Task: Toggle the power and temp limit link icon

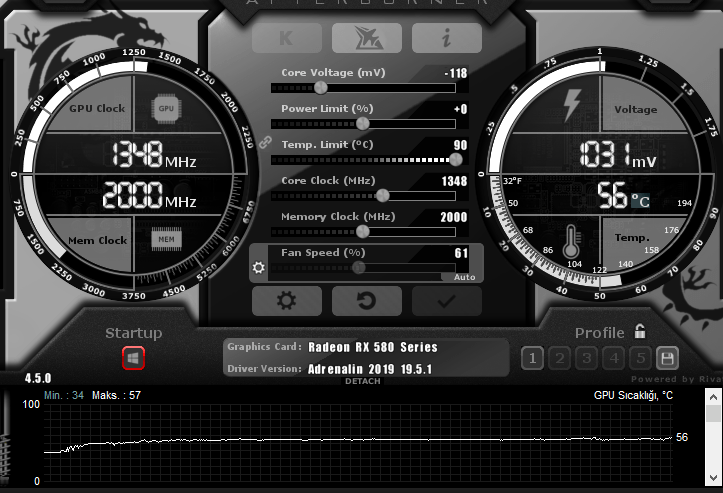Action: [x=265, y=142]
